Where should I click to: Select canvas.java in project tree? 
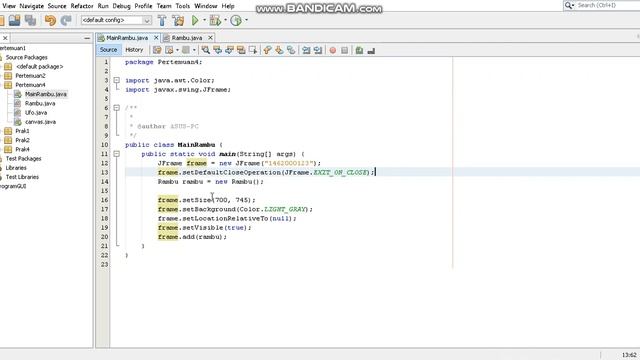pos(40,122)
